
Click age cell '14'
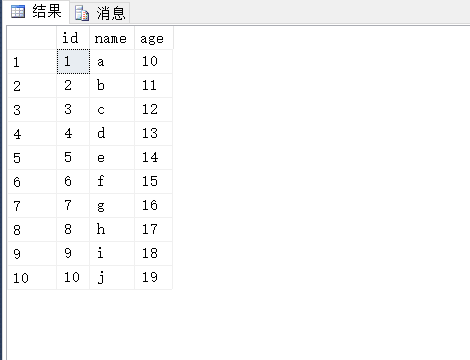tap(153, 158)
